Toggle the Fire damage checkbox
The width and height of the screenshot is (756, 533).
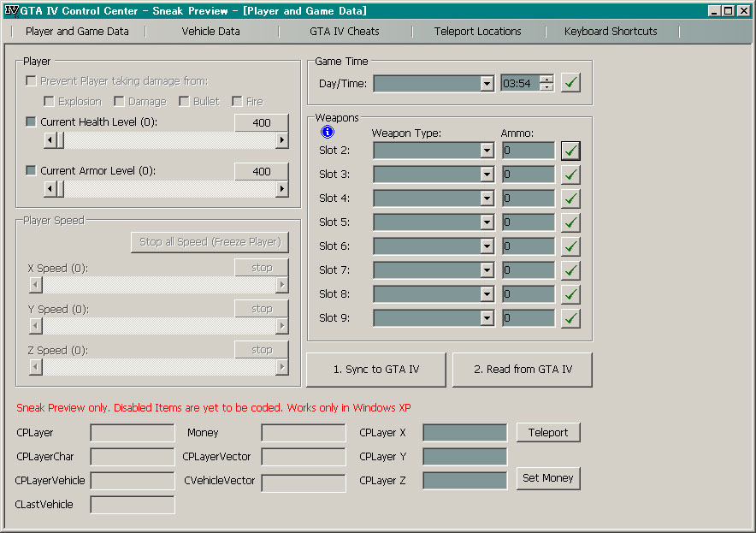click(237, 101)
